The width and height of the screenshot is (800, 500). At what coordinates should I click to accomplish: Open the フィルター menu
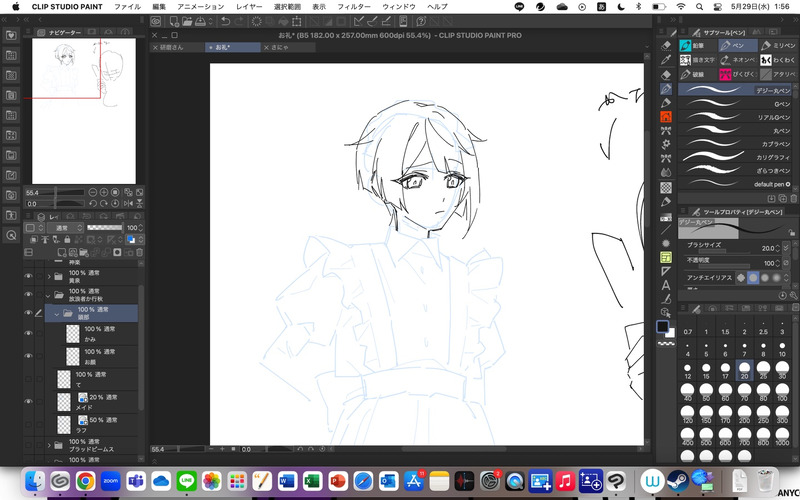354,7
